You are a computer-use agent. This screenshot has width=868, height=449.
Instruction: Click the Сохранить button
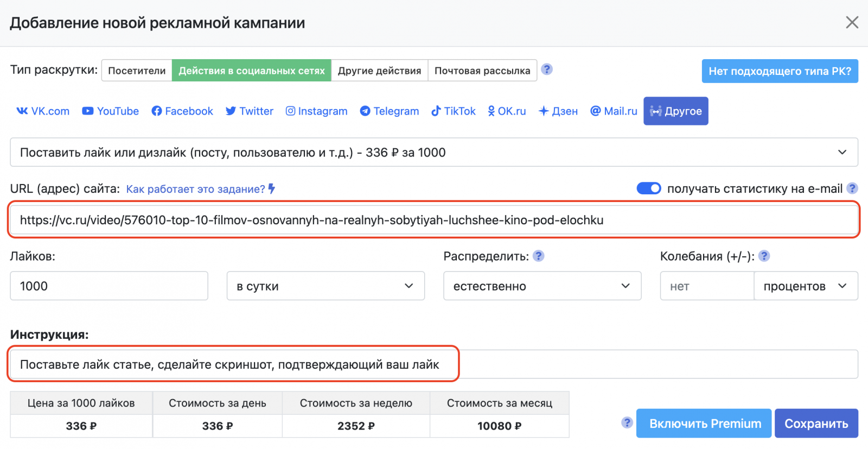pyautogui.click(x=816, y=423)
